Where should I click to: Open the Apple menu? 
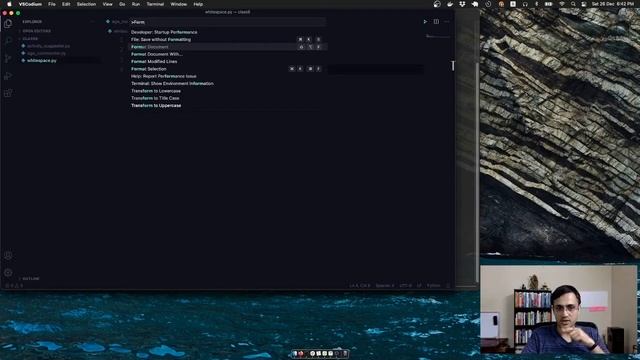pos(9,4)
